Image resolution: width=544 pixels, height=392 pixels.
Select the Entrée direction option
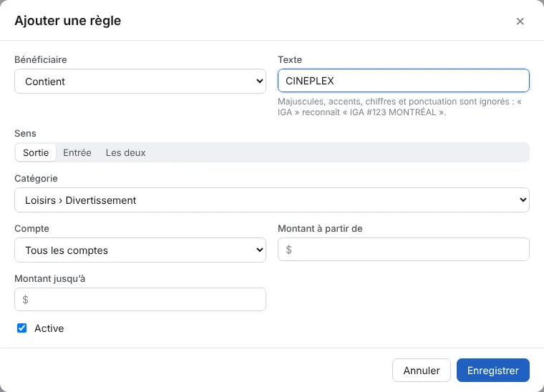pyautogui.click(x=77, y=152)
